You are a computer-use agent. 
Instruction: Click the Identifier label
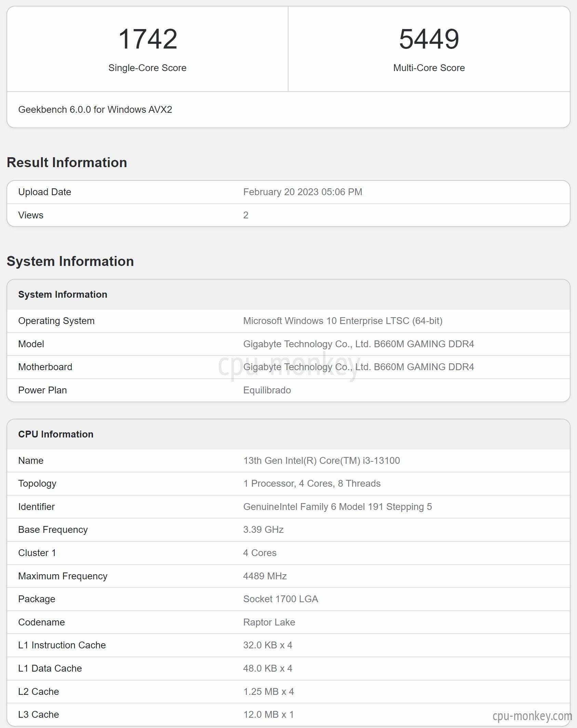[x=37, y=507]
